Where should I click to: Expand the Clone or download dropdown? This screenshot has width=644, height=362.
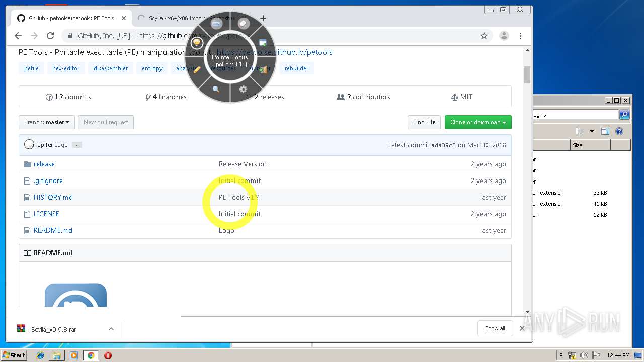click(x=478, y=122)
